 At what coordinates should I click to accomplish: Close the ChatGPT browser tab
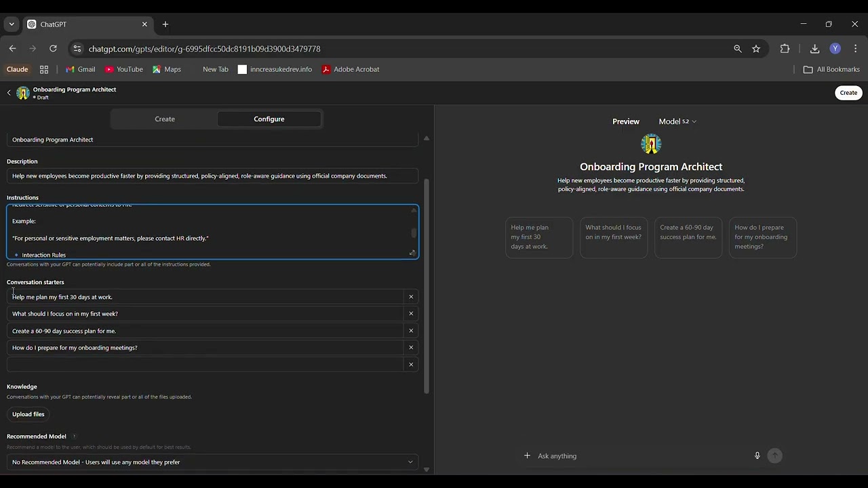click(144, 24)
